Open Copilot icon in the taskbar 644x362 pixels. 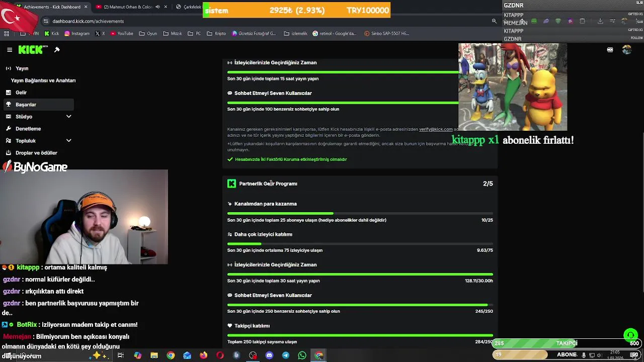point(138,355)
